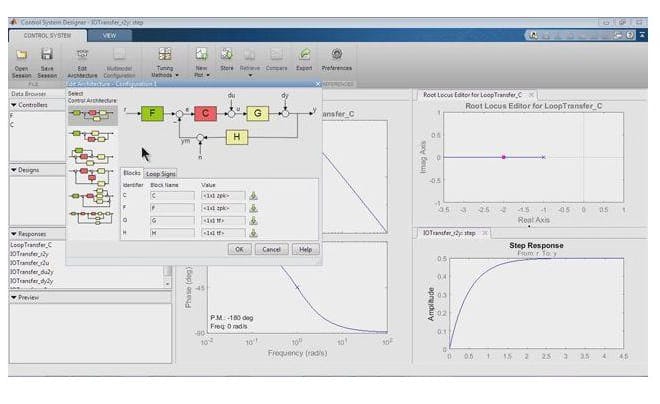The width and height of the screenshot is (660, 404).
Task: Click the Value field for block G
Action: click(x=223, y=221)
